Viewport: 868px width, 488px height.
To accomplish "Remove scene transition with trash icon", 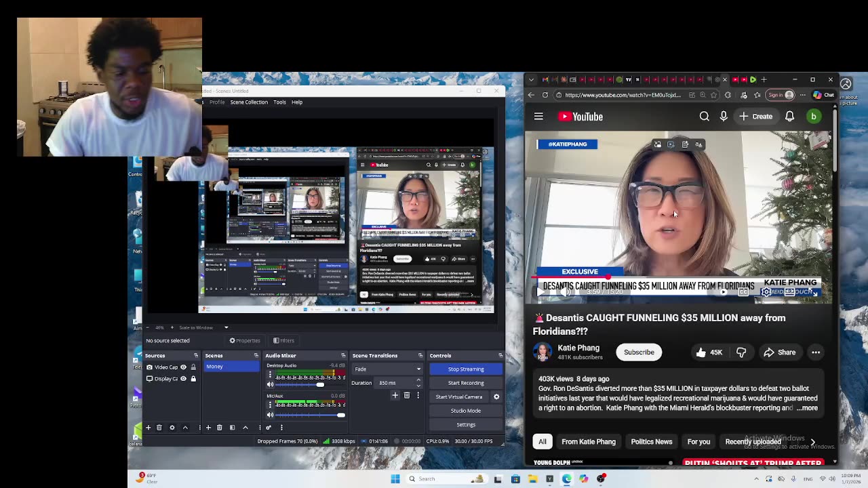I will pyautogui.click(x=407, y=395).
